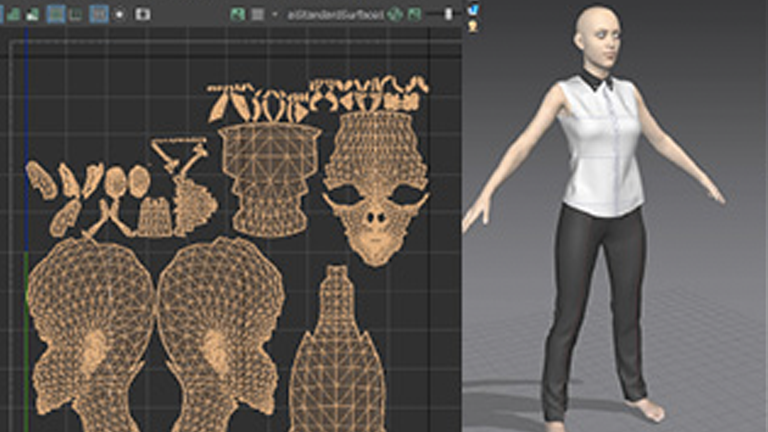Toggle the highlighted button beside the circle icon
The image size is (768, 432).
click(x=98, y=14)
